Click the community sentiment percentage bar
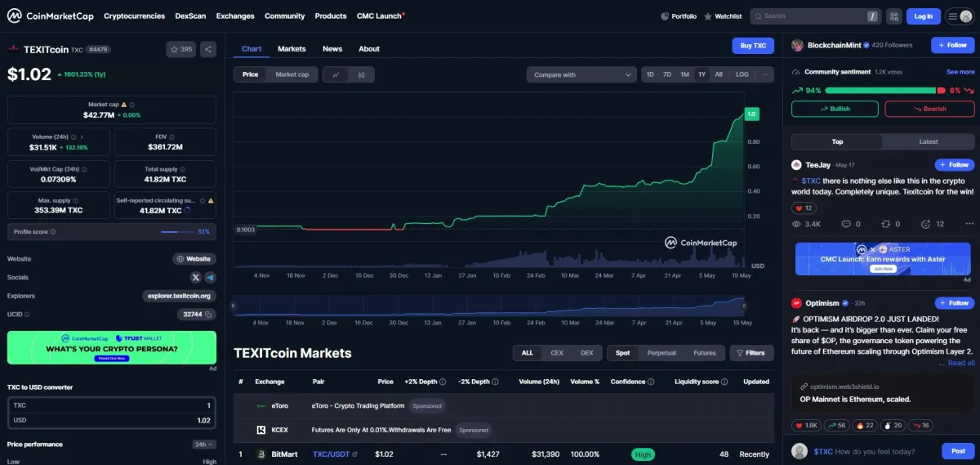This screenshot has width=980, height=465. pyautogui.click(x=884, y=90)
